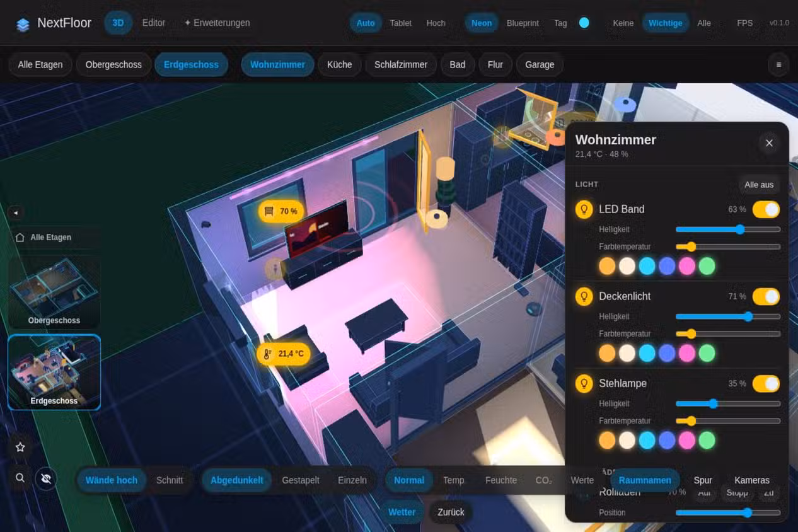This screenshot has height=532, width=798.
Task: Pick the green swatch for Deckenlicht
Action: (707, 353)
